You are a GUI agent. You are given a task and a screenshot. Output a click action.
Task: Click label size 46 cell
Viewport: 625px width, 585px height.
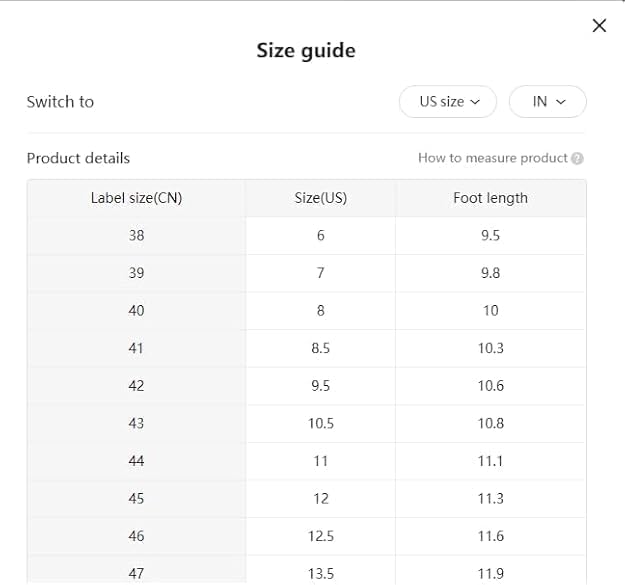(136, 536)
